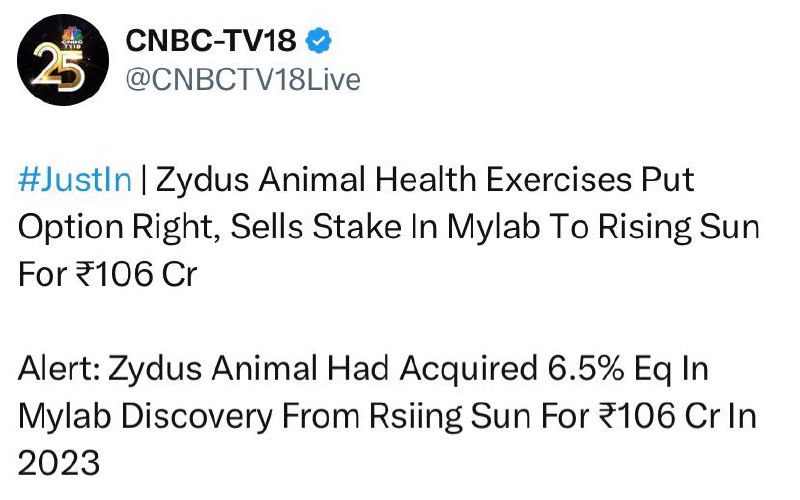Click "₹106 Cr In" in the alert paragraph

[x=678, y=416]
